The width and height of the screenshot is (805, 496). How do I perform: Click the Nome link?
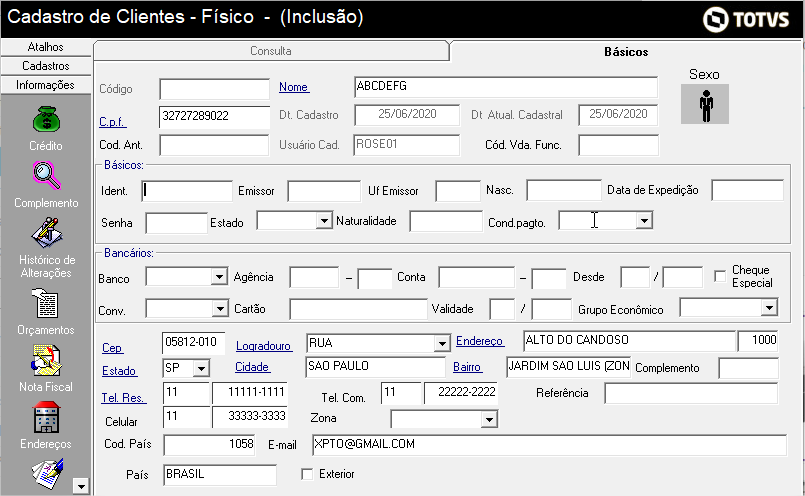point(294,87)
